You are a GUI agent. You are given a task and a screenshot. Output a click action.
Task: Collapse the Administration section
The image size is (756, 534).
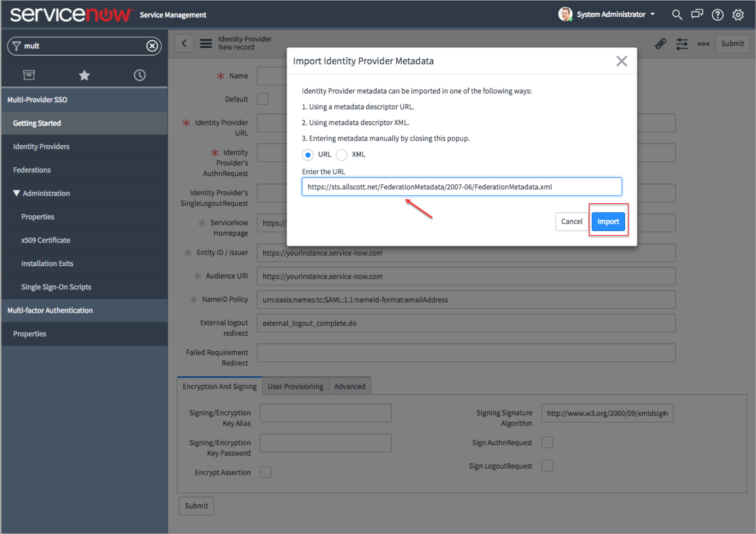click(x=16, y=193)
